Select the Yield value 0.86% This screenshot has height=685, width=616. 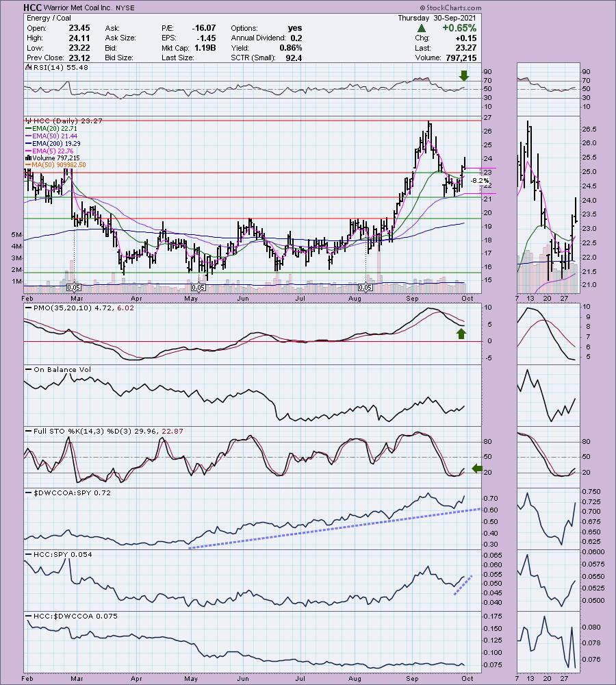click(291, 48)
